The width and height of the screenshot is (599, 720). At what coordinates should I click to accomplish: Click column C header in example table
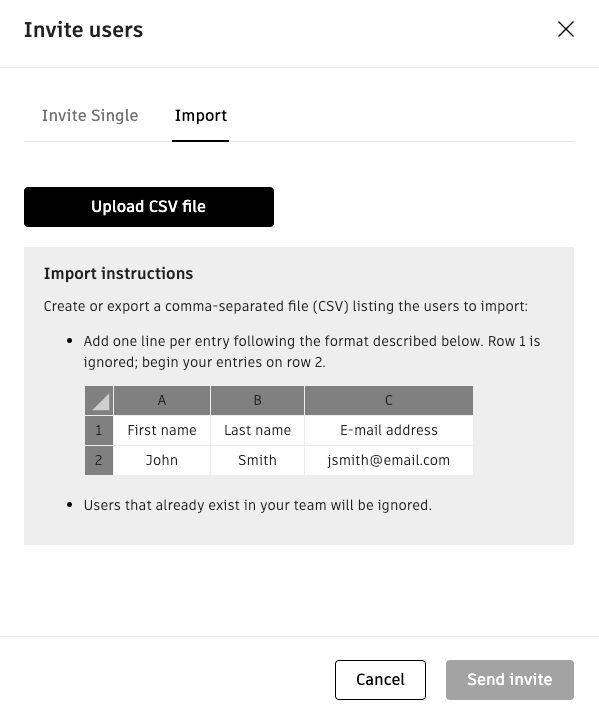[x=389, y=400]
